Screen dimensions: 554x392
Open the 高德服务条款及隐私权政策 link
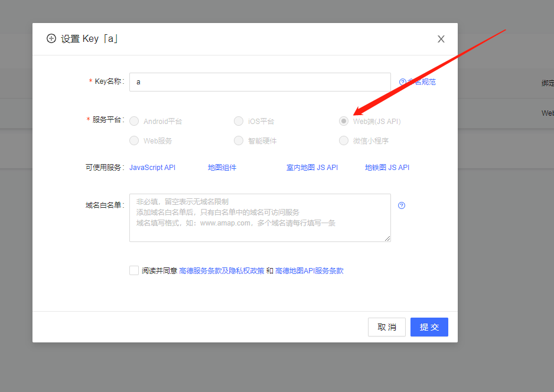[x=219, y=270]
